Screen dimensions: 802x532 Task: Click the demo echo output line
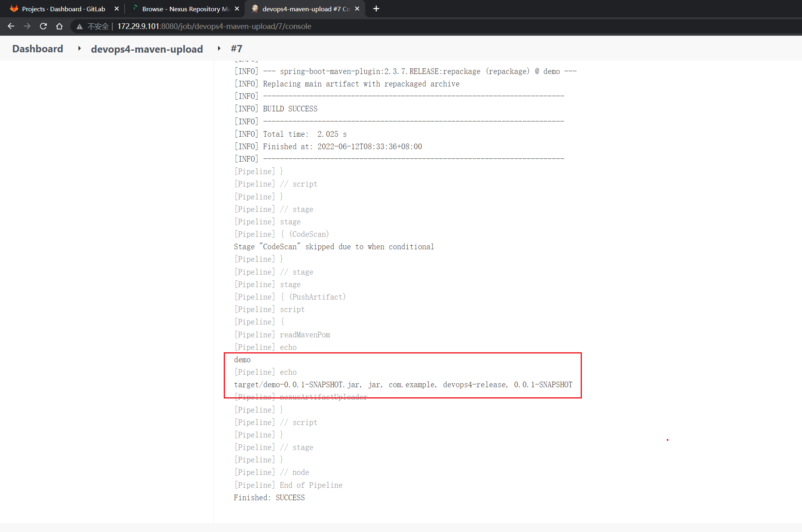[x=242, y=359]
